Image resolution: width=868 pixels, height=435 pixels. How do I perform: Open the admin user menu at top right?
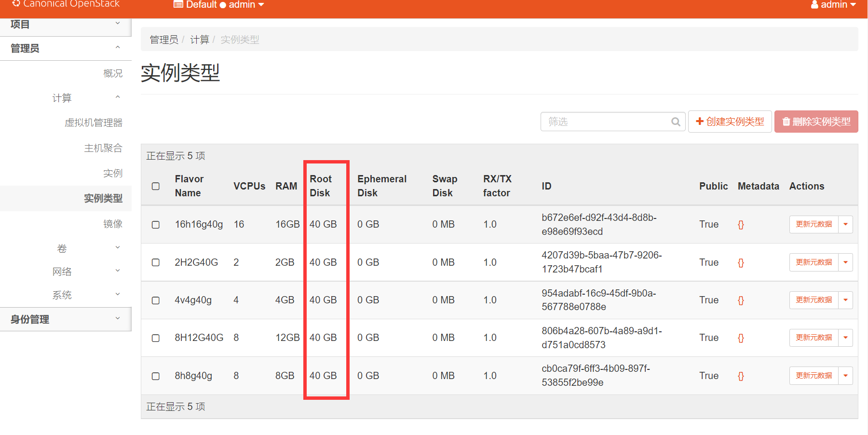(x=834, y=5)
